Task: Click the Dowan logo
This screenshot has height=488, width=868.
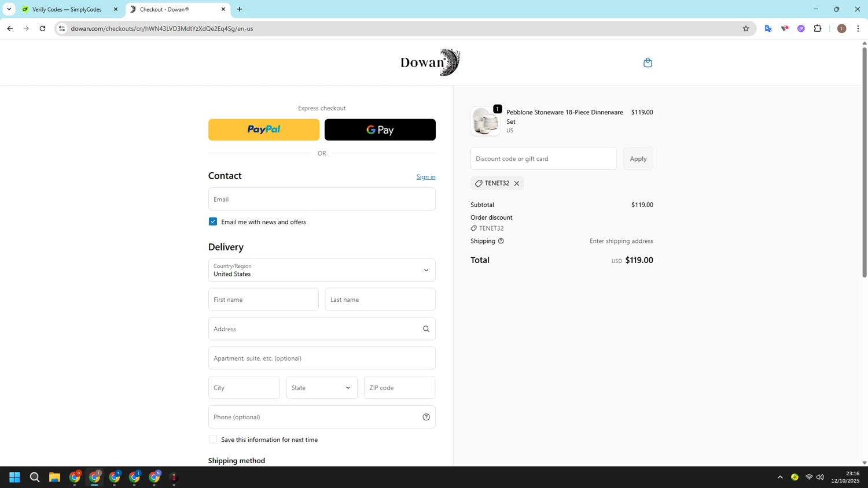Action: pyautogui.click(x=431, y=62)
